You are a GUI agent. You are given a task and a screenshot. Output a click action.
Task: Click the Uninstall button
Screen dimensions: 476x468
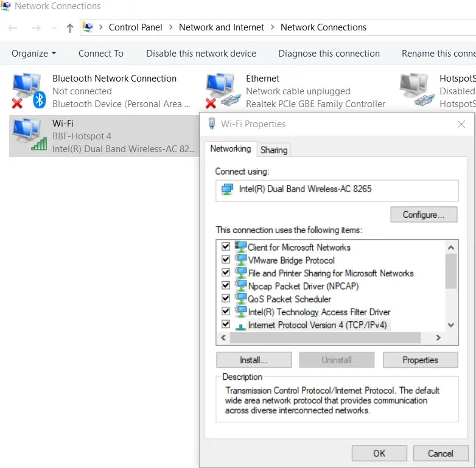337,360
